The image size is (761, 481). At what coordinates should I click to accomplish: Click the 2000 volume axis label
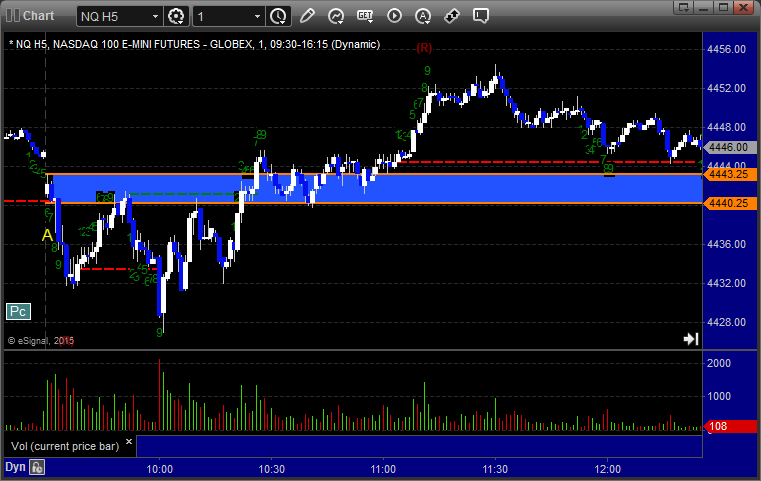[x=719, y=363]
